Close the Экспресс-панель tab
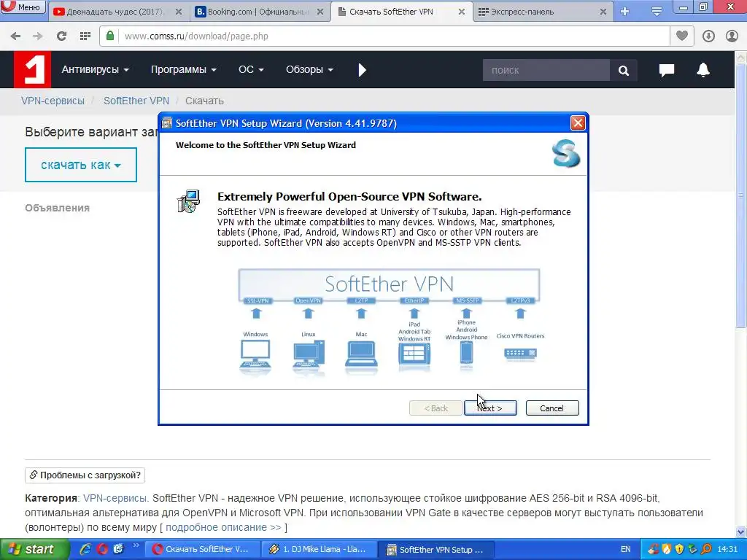 click(603, 12)
